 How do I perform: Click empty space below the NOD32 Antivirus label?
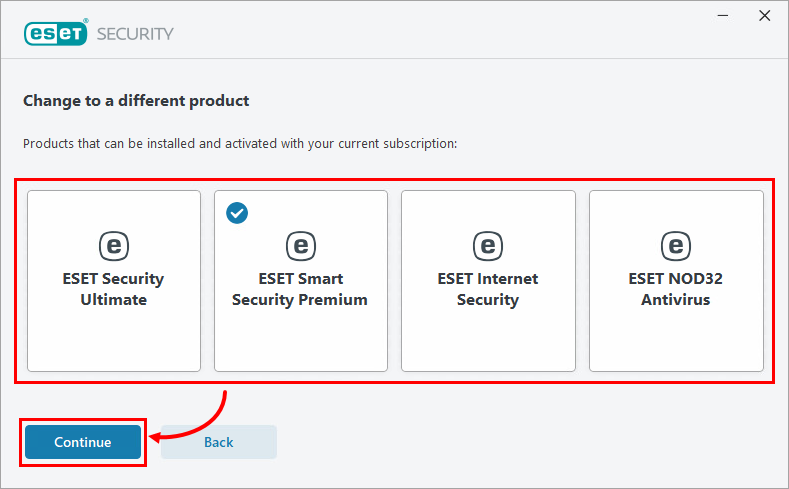click(675, 340)
